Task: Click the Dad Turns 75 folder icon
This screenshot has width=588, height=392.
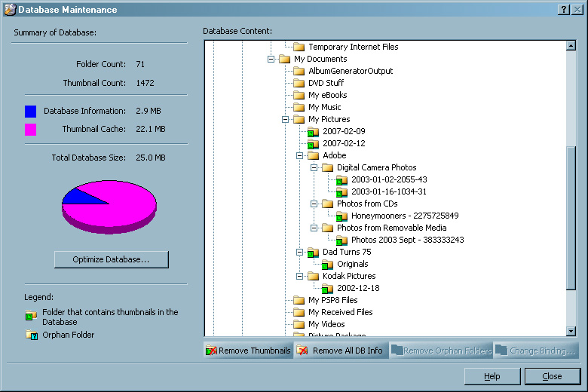Action: [313, 252]
